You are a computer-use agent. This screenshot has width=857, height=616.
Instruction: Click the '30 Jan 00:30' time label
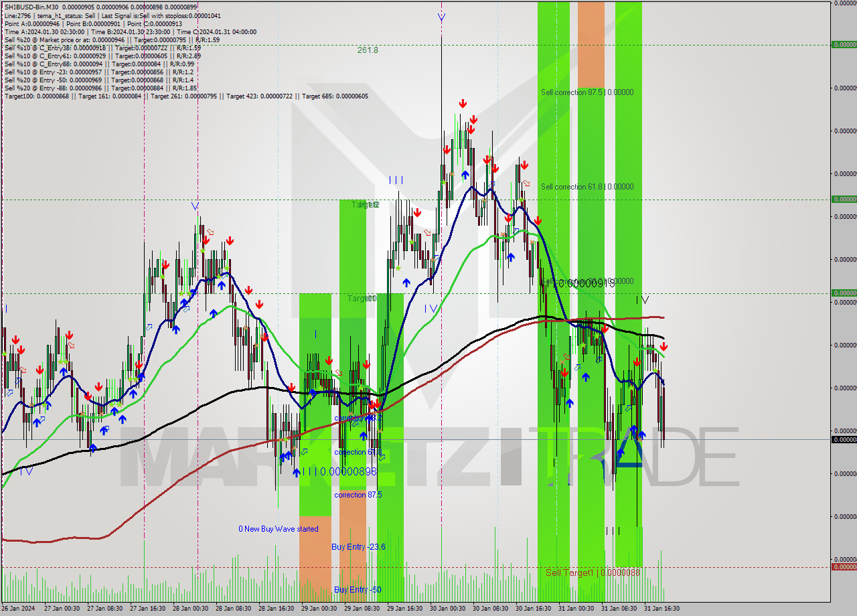(447, 609)
